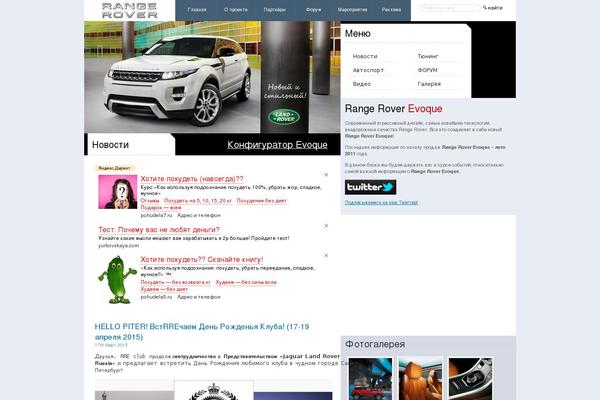Open the HELLO PITER! article headline
600x400 pixels.
pyautogui.click(x=202, y=332)
